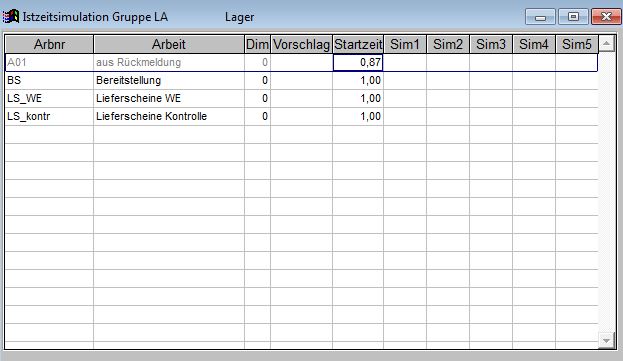623x361 pixels.
Task: Click the scrollbar up arrow
Action: pos(606,44)
